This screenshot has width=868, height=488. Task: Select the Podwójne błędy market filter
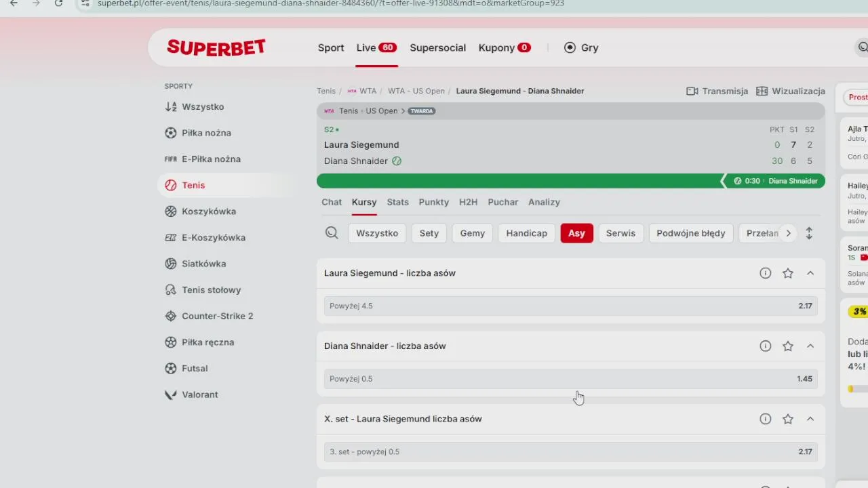[x=691, y=233]
